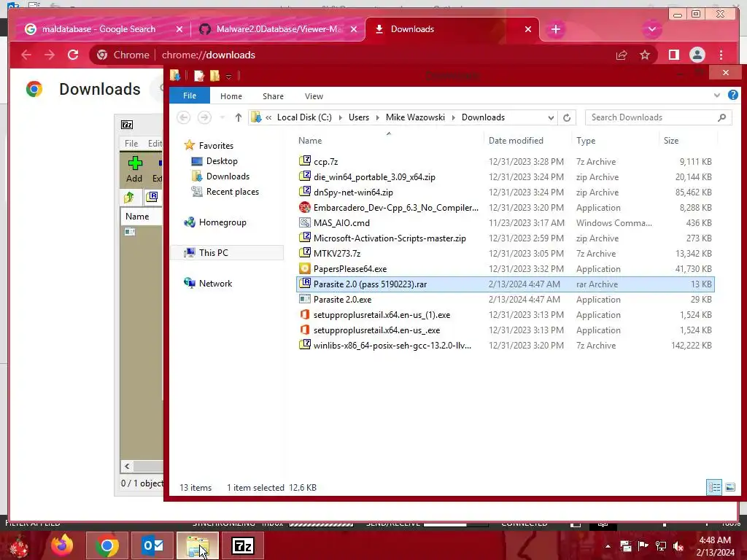Image resolution: width=747 pixels, height=560 pixels.
Task: Bookmark this page with star icon
Action: point(645,55)
